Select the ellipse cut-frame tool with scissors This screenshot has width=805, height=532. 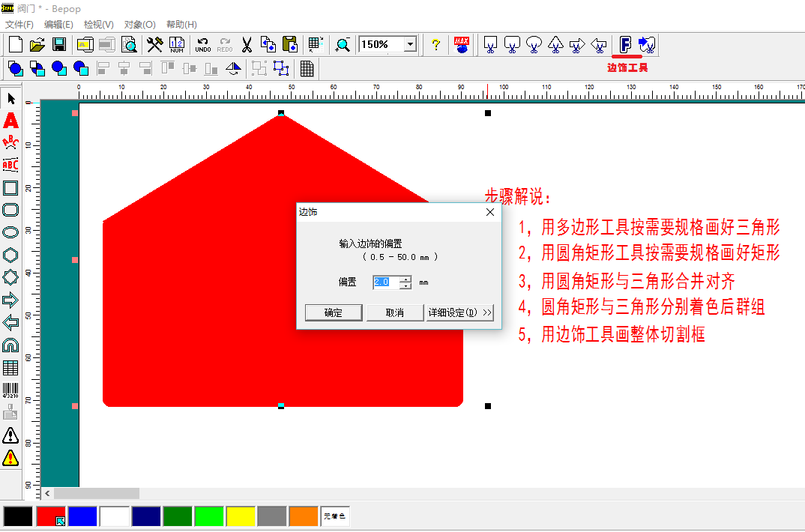point(534,45)
